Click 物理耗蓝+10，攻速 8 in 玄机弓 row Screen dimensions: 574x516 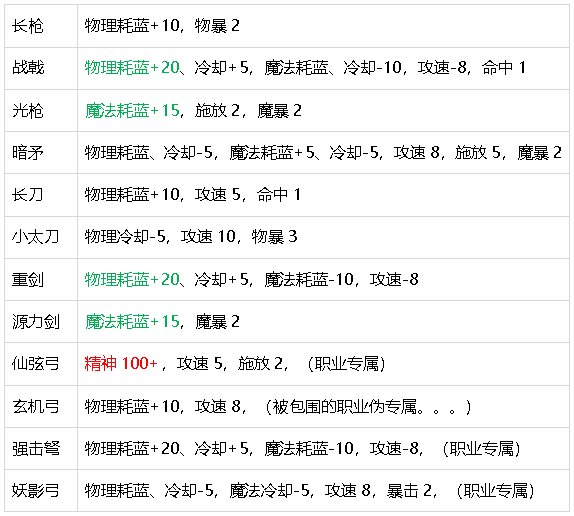click(x=163, y=406)
